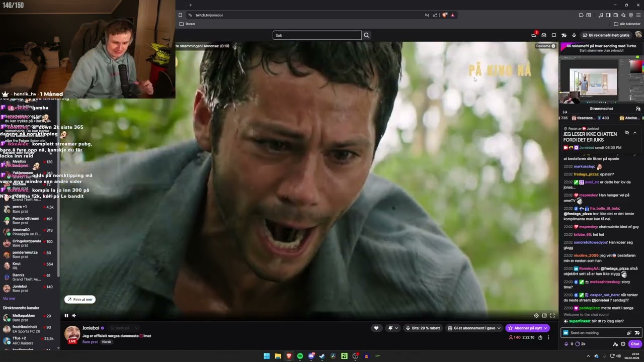Click Bits: 29 % rabatt button
644x362 pixels.
coord(423,328)
